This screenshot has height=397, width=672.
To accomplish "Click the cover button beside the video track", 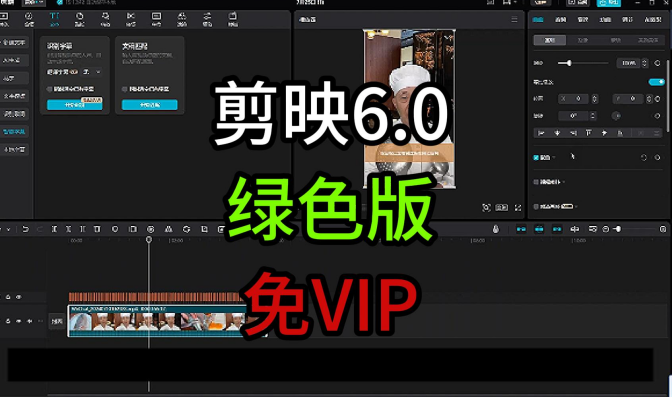I will (57, 321).
